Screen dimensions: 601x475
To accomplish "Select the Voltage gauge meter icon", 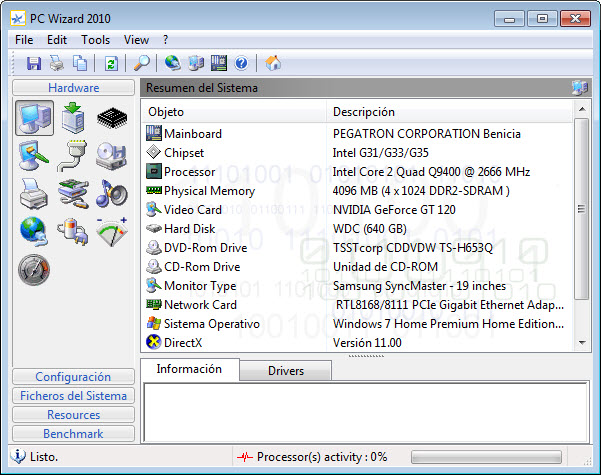I will click(112, 232).
